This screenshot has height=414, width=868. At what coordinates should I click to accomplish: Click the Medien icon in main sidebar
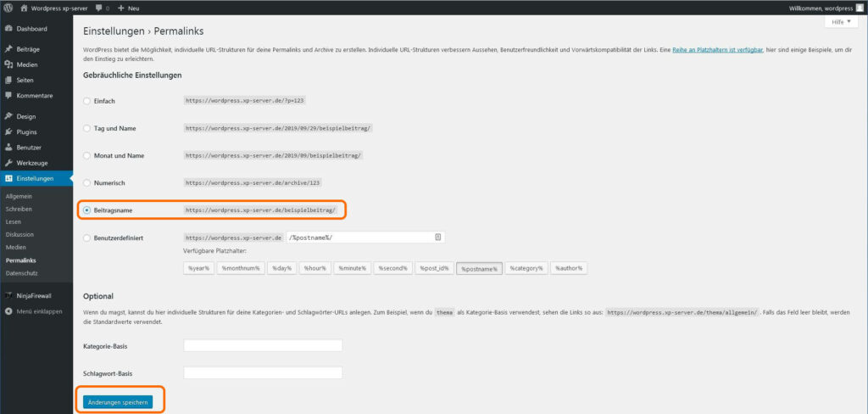pyautogui.click(x=8, y=64)
